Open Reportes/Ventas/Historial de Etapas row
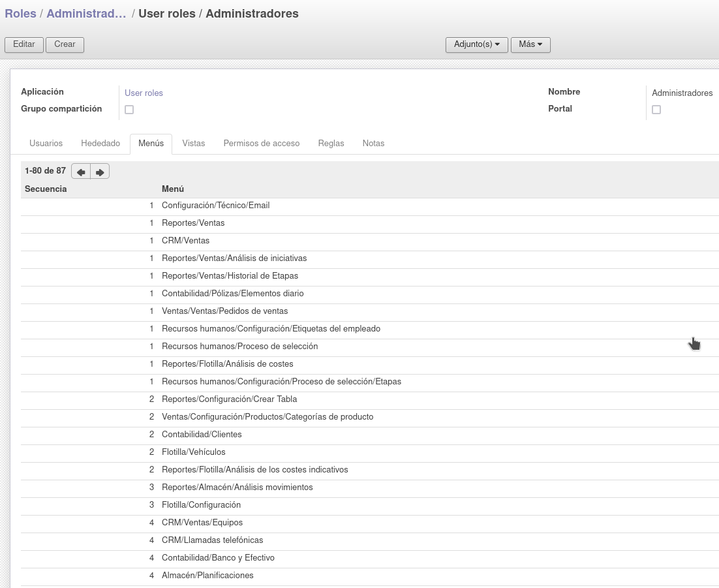This screenshot has height=588, width=719. 369,276
